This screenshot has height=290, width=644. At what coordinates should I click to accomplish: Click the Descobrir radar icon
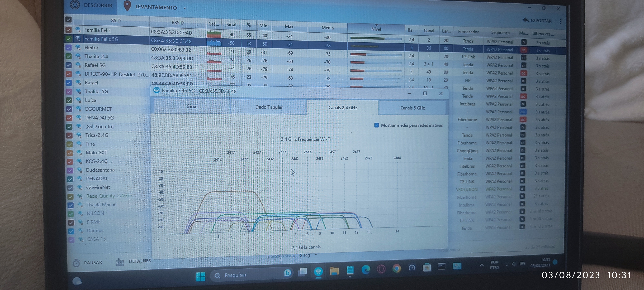(75, 5)
